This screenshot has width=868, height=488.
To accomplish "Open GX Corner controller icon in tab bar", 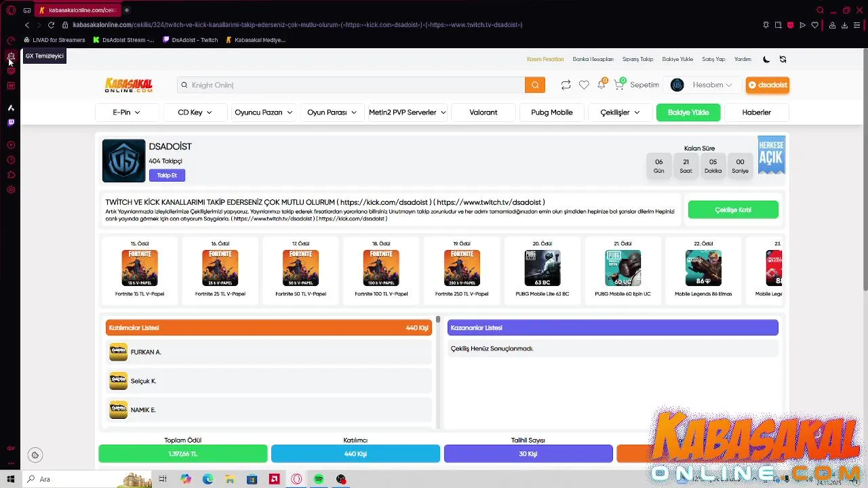I will pyautogui.click(x=26, y=10).
